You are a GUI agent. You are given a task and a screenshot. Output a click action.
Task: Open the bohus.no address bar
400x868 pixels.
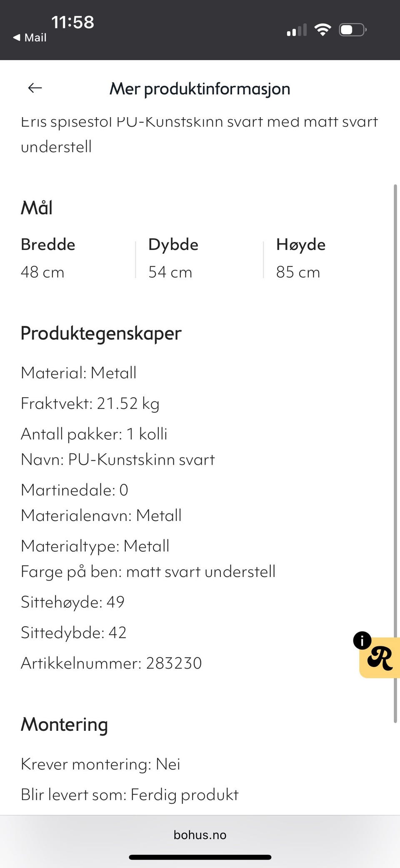[200, 835]
